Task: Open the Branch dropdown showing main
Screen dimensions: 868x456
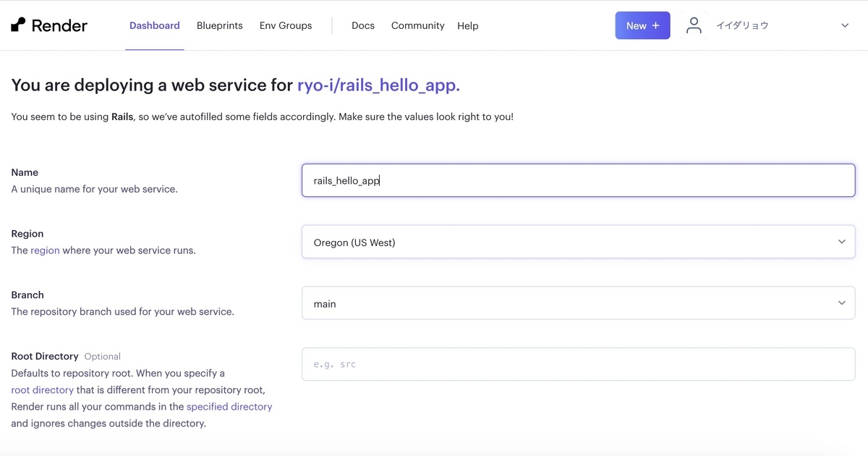Action: [579, 303]
